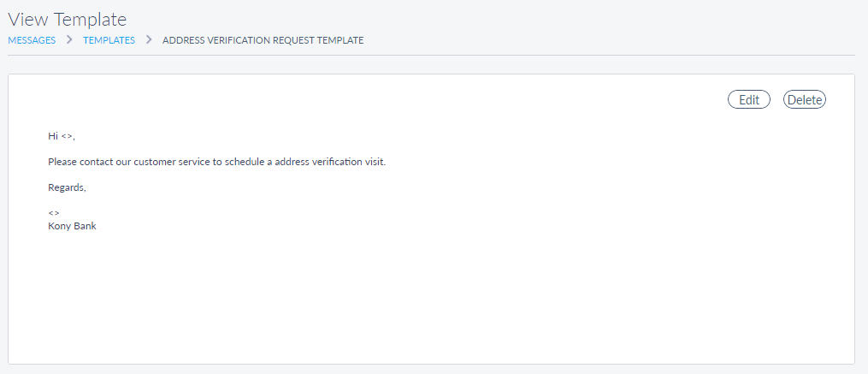Click 'address verification' in the message body

click(x=316, y=162)
